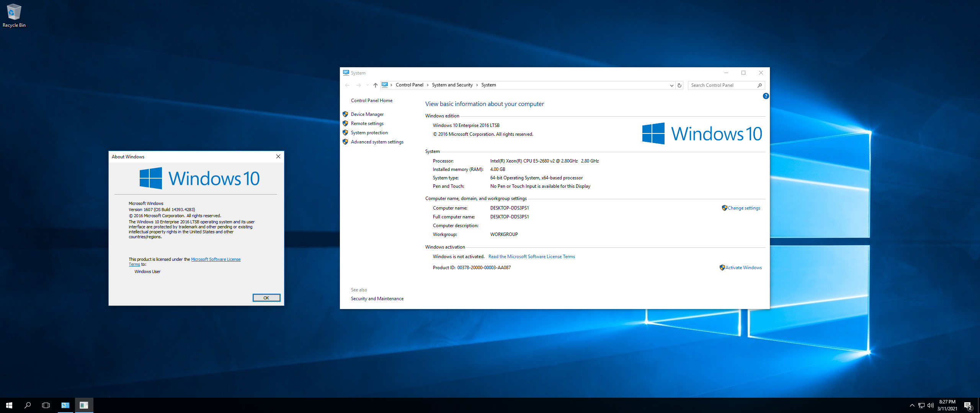Show hidden tray icons chevron

(912, 405)
